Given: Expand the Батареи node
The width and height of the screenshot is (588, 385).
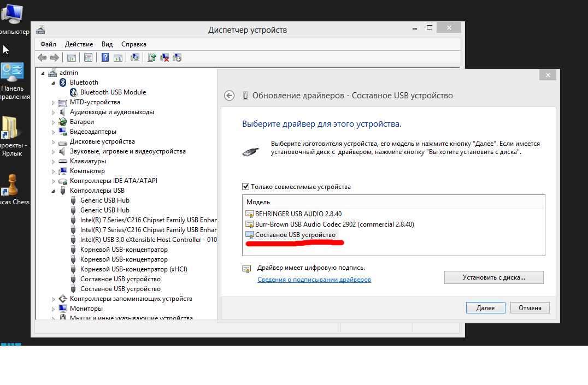Looking at the screenshot, I should pos(53,122).
